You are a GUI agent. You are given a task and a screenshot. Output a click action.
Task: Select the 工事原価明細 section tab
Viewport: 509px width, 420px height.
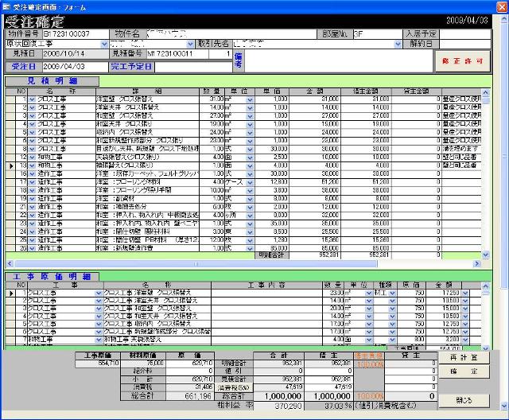(x=52, y=276)
